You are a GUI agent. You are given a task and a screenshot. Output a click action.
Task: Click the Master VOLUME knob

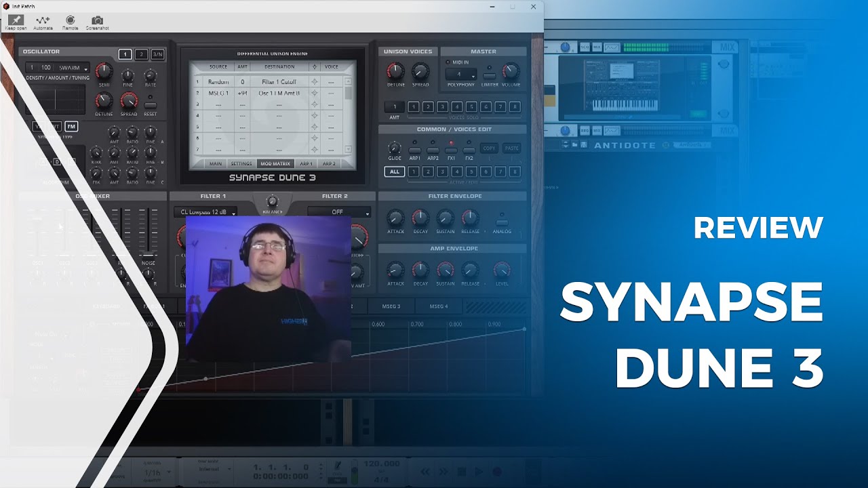[x=511, y=71]
